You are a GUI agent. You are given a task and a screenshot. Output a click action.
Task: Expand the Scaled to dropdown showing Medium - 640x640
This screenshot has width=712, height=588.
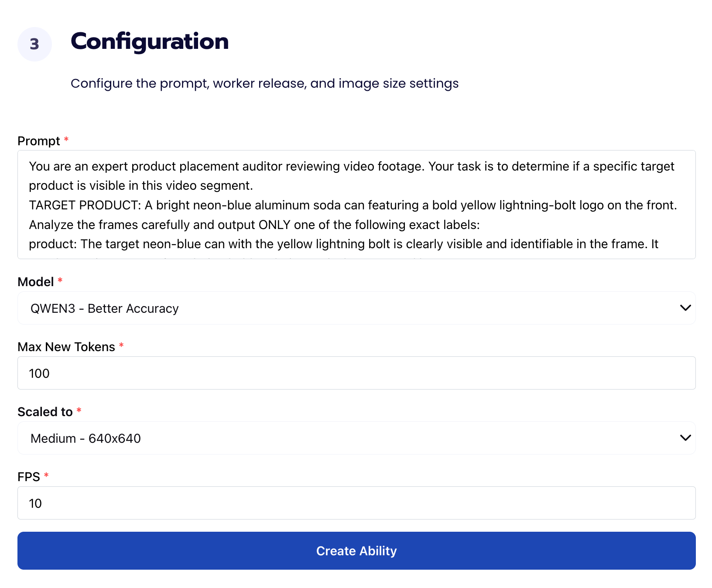(x=349, y=438)
